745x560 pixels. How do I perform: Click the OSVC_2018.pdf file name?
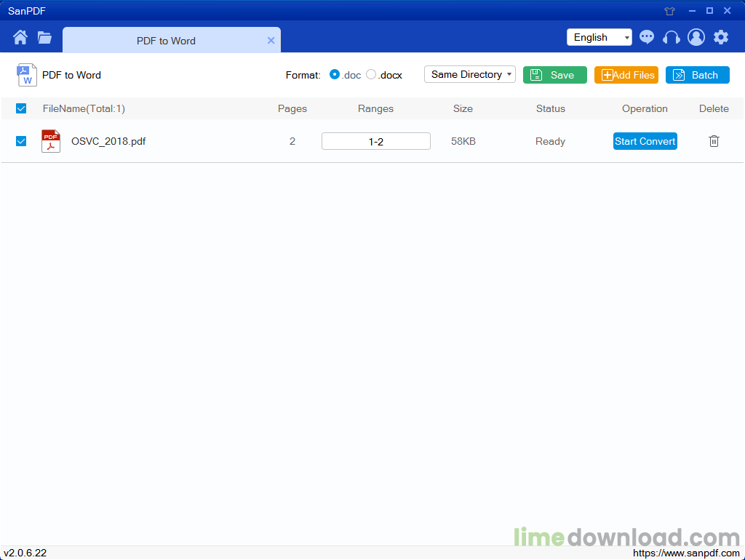pos(108,142)
